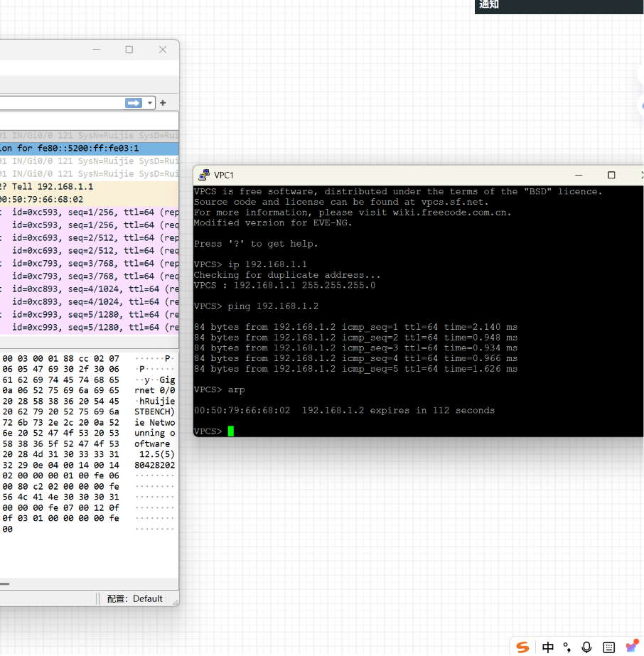Viewport: 644px width, 656px height.
Task: Open the Sogou input method logo
Action: tap(522, 647)
